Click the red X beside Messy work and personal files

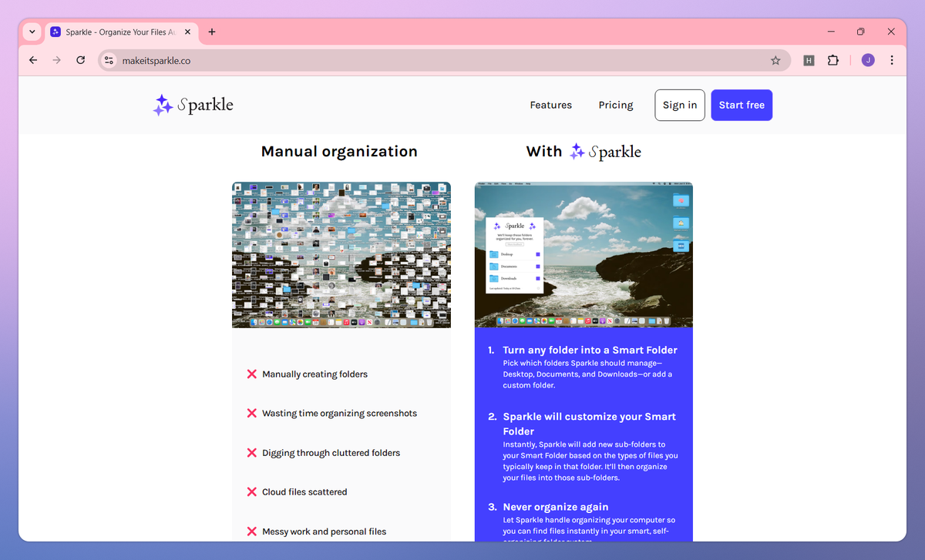click(x=251, y=531)
